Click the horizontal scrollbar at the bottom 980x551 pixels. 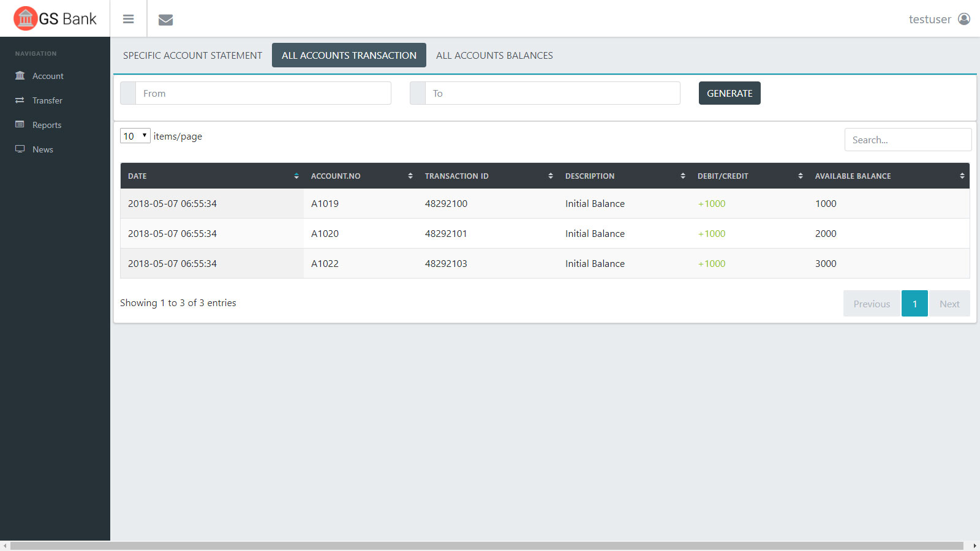[x=486, y=545]
